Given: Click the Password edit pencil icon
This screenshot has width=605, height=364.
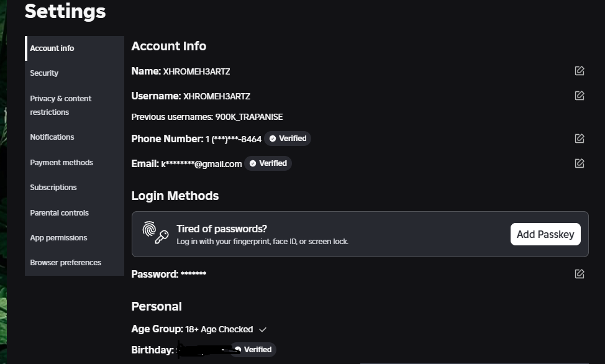Looking at the screenshot, I should coord(580,274).
